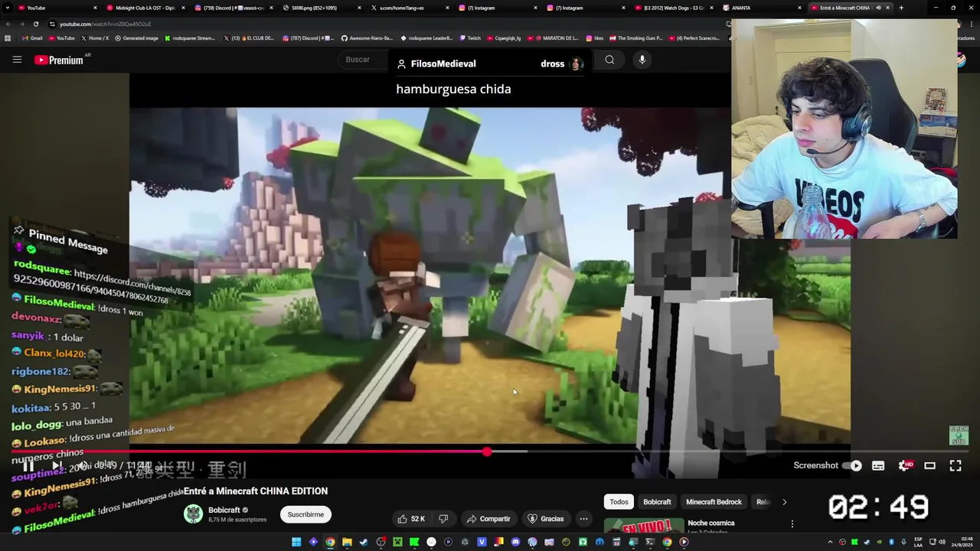The height and width of the screenshot is (551, 980).
Task: Open the Twitch bookmark
Action: coord(470,38)
